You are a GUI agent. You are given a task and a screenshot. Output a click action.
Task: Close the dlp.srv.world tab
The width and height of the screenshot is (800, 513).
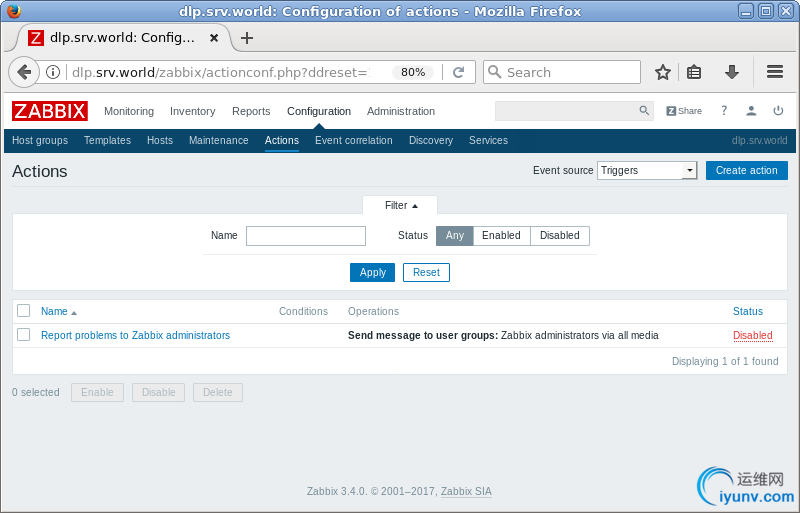214,38
